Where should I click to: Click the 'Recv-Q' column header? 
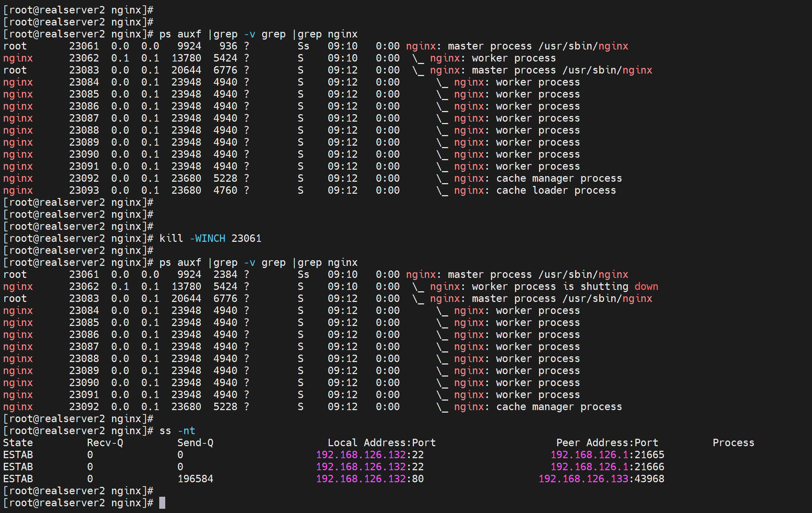[x=105, y=443]
